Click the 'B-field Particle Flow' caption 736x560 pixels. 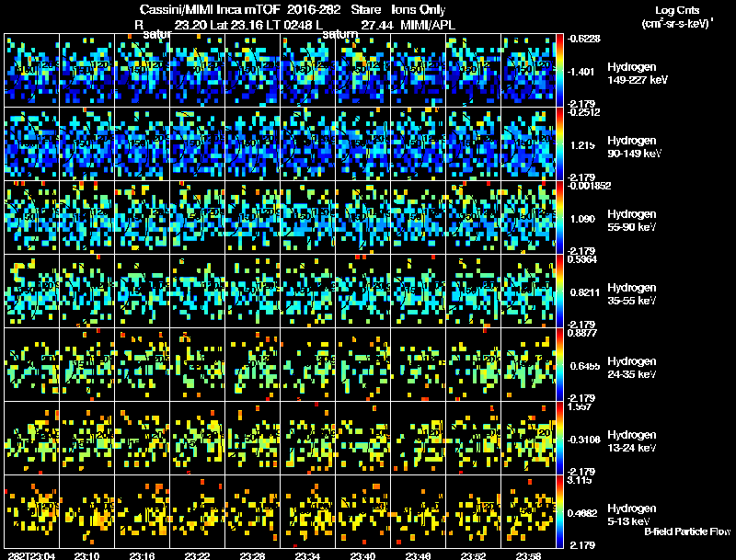(687, 531)
